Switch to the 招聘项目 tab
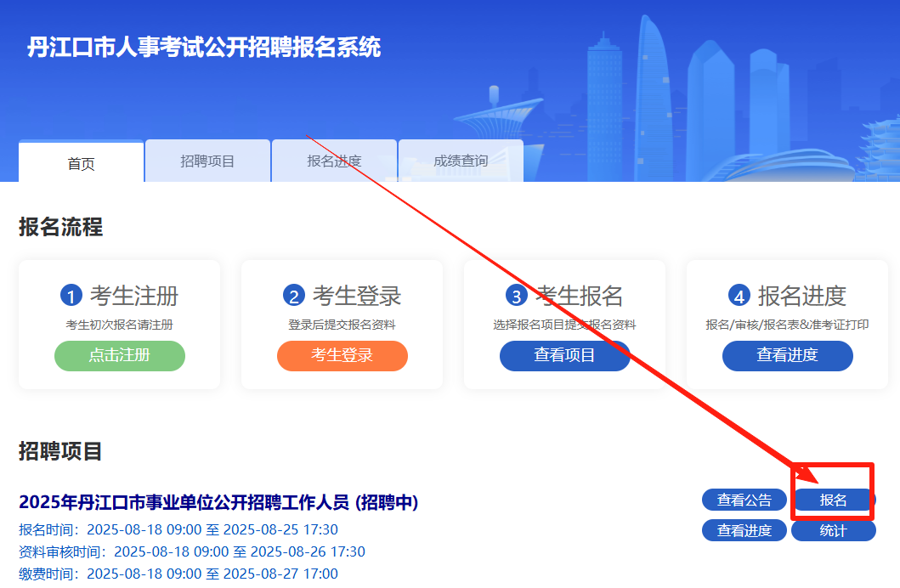This screenshot has height=588, width=900. pos(207,161)
